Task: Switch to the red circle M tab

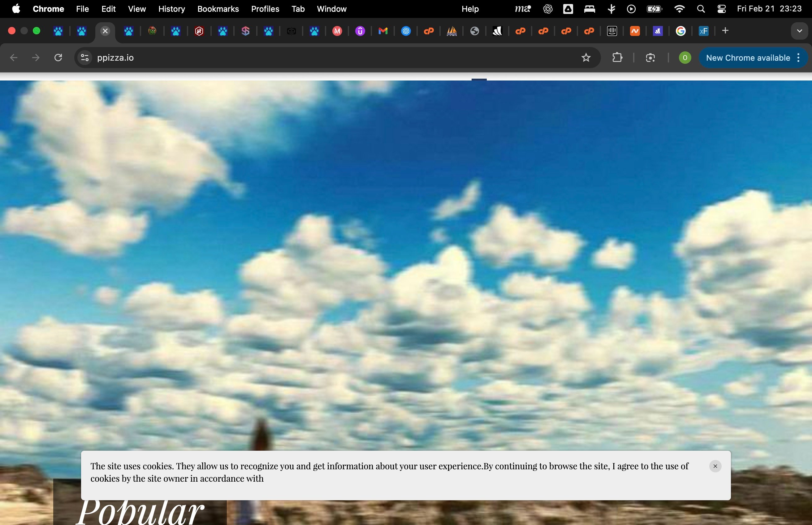Action: [x=337, y=31]
